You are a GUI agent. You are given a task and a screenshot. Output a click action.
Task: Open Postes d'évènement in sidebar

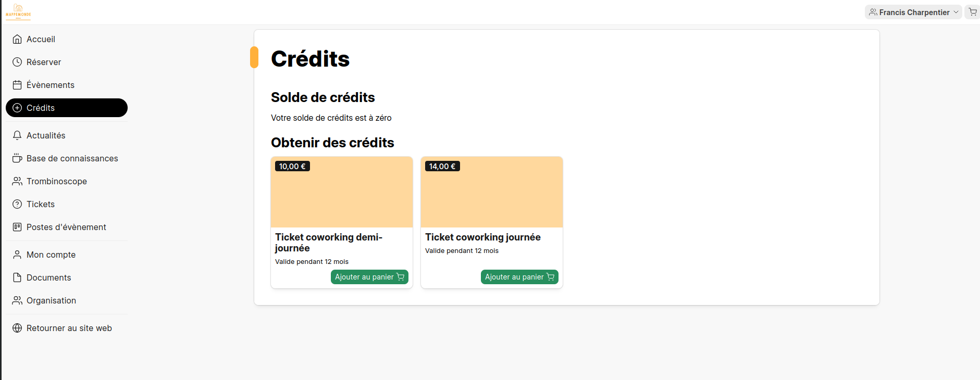(x=66, y=227)
